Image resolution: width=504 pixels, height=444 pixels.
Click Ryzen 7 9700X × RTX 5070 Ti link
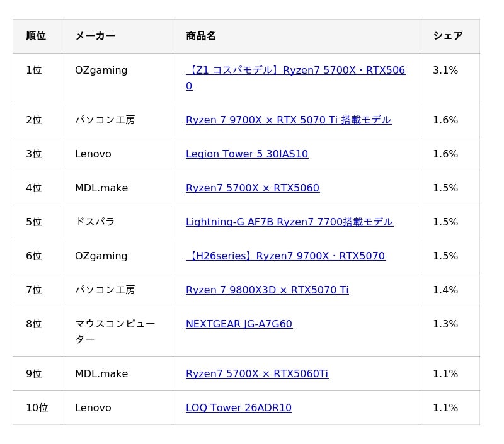click(288, 120)
